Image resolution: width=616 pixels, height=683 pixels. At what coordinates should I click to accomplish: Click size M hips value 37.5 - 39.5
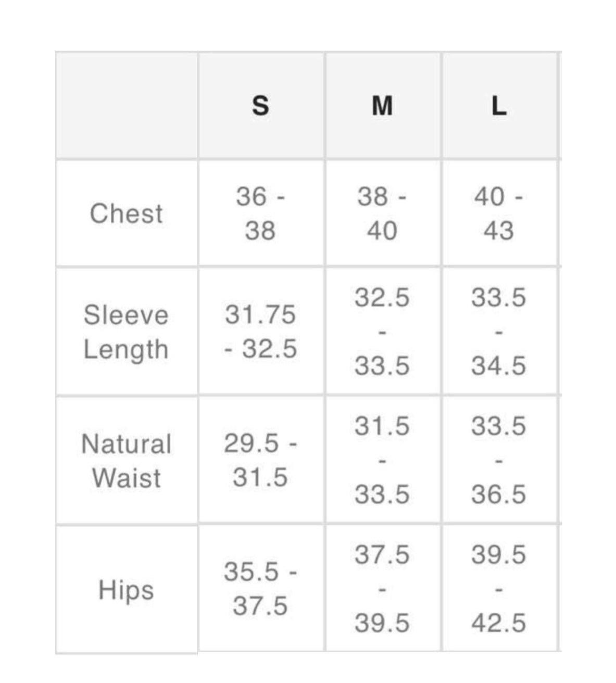383,589
